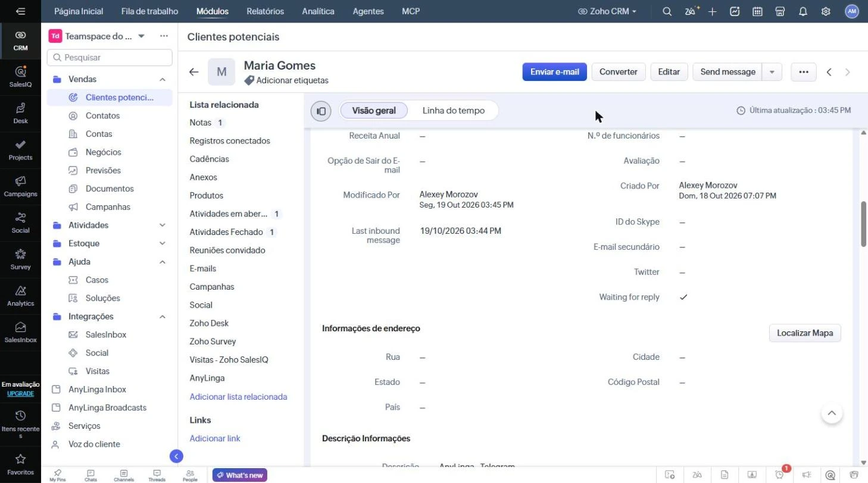Open Zoho Desk from left rail
Viewport: 868px width, 483px height.
pos(20,113)
